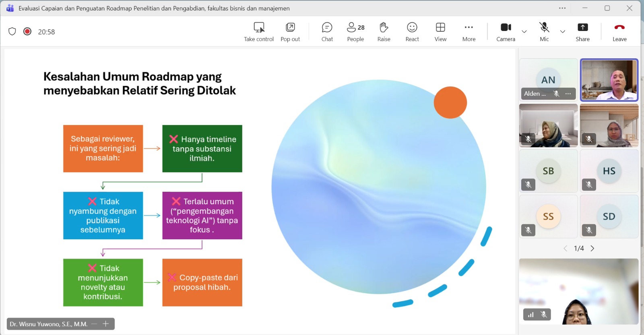Click Take control button

(259, 32)
